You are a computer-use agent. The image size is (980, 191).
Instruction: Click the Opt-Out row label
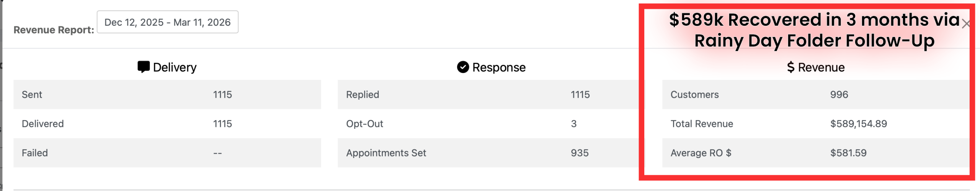tap(364, 124)
